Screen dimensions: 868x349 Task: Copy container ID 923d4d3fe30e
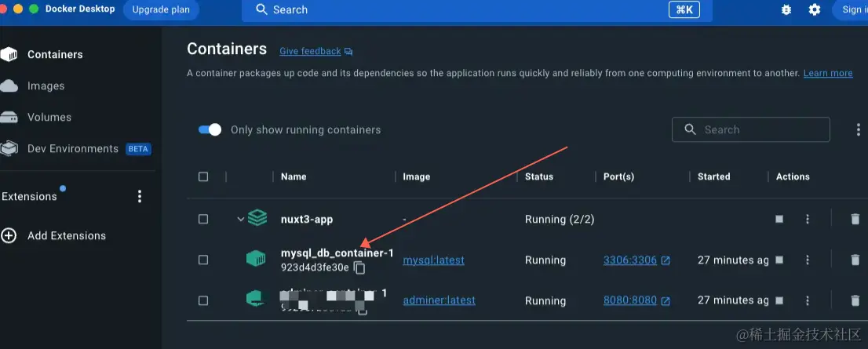point(359,268)
